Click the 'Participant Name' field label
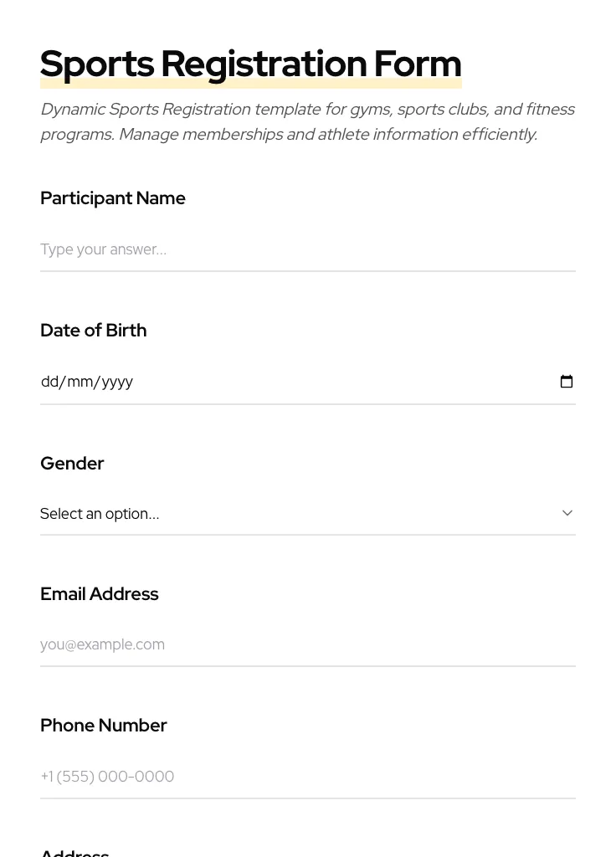 pyautogui.click(x=113, y=198)
